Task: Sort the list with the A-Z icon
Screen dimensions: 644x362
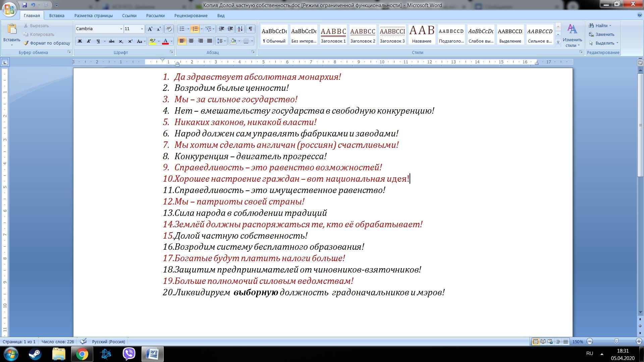Action: [240, 29]
